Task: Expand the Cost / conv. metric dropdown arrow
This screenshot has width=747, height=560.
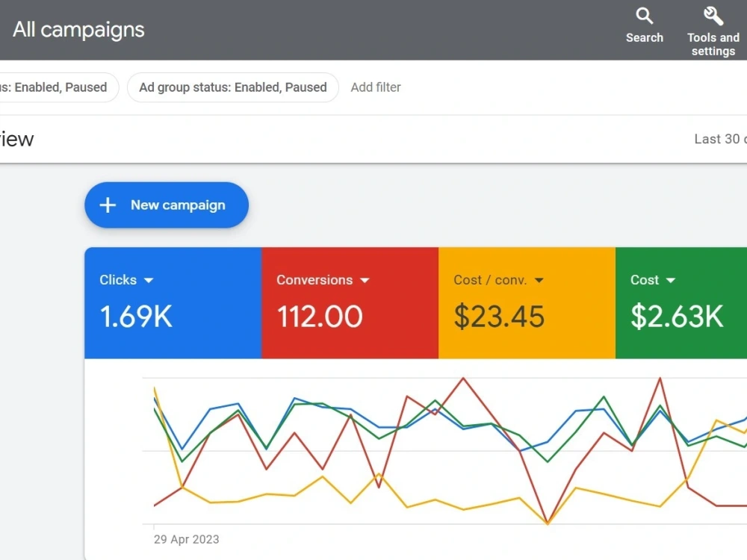Action: pyautogui.click(x=539, y=281)
